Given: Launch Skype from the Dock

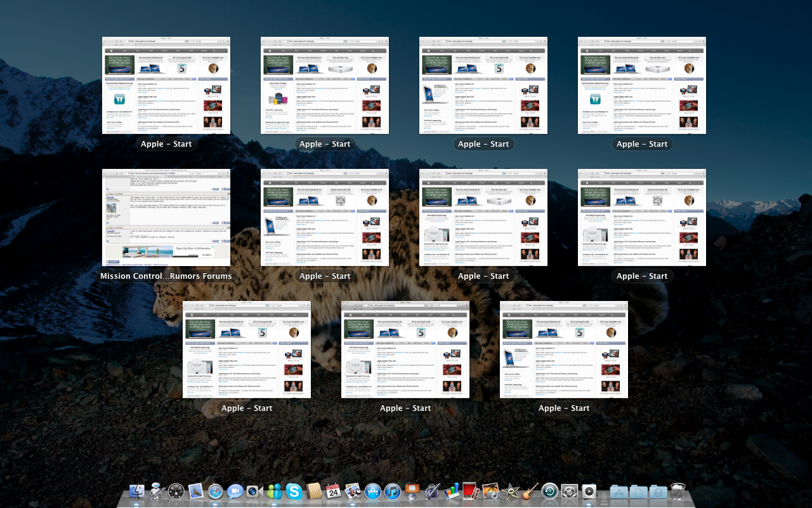Looking at the screenshot, I should (x=294, y=491).
